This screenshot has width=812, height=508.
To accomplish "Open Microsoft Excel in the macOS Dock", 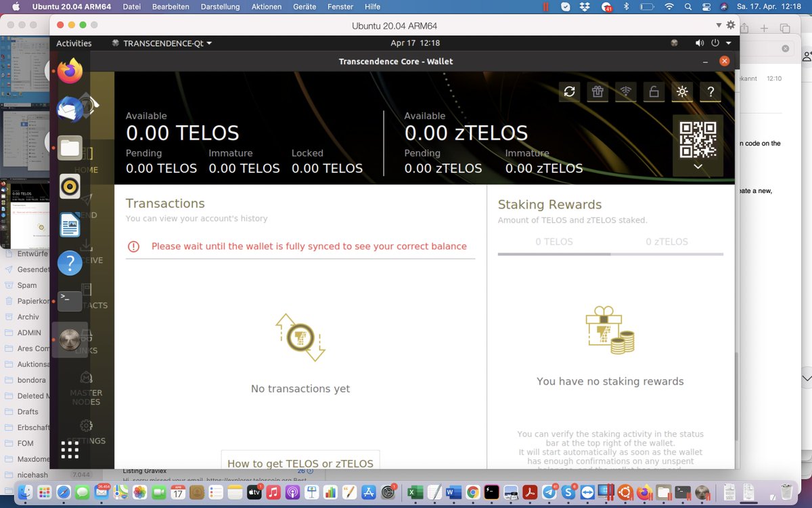I will click(x=416, y=492).
